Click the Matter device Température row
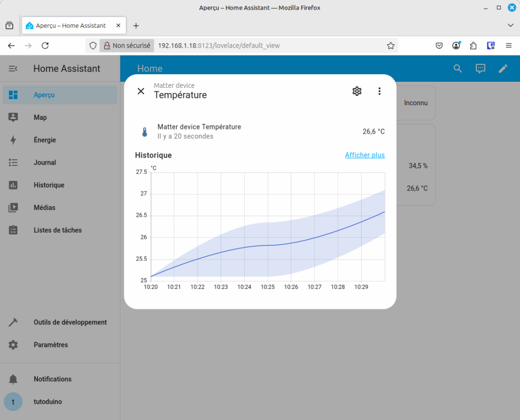Viewport: 520px width, 420px height. pyautogui.click(x=260, y=132)
